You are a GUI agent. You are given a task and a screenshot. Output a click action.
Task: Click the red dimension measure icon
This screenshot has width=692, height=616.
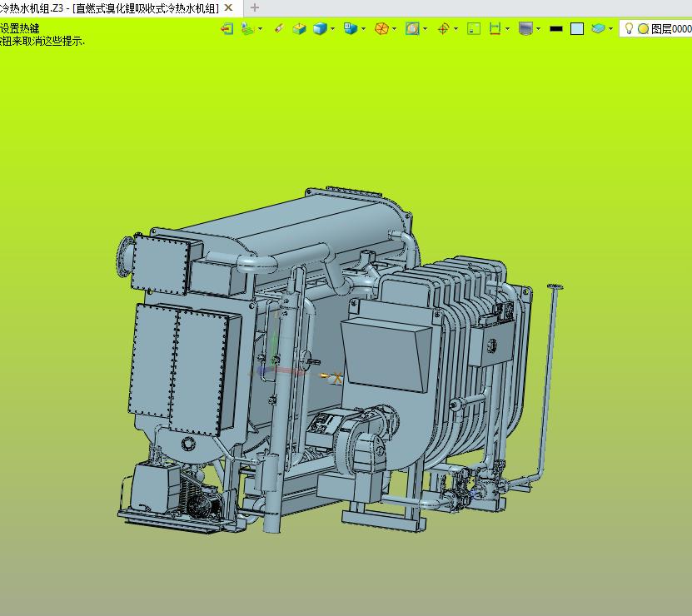[x=495, y=28]
